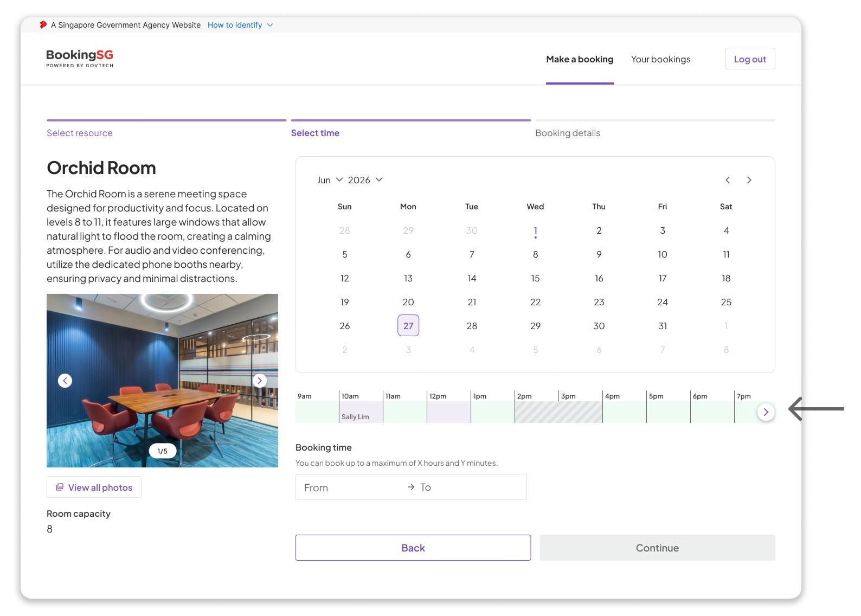Click the 1/5 photo counter badge

click(x=163, y=451)
